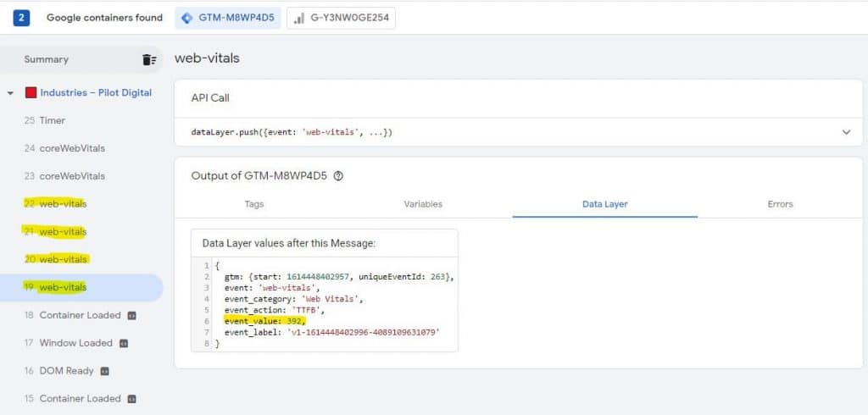This screenshot has height=415, width=868.
Task: Select event 20 web-vitals
Action: (x=55, y=259)
